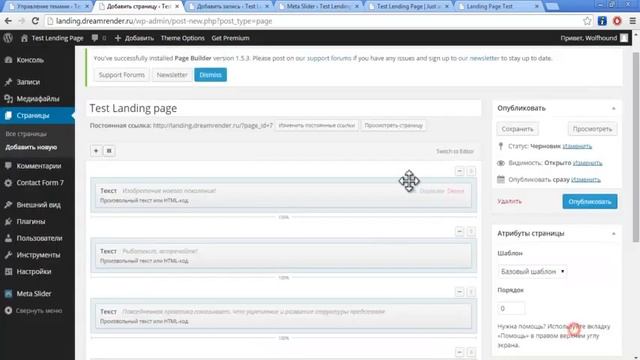This screenshot has height=360, width=640.
Task: Open Theme Options in the admin bar
Action: point(182,38)
